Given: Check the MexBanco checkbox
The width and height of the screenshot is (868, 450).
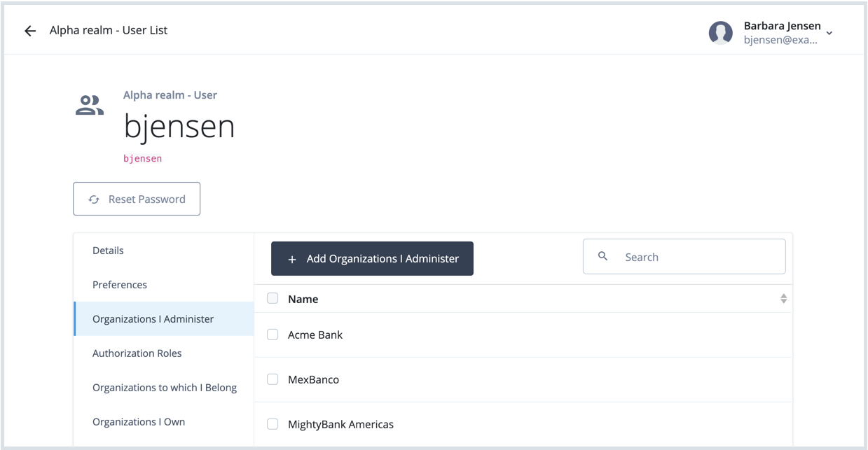Looking at the screenshot, I should coord(273,379).
